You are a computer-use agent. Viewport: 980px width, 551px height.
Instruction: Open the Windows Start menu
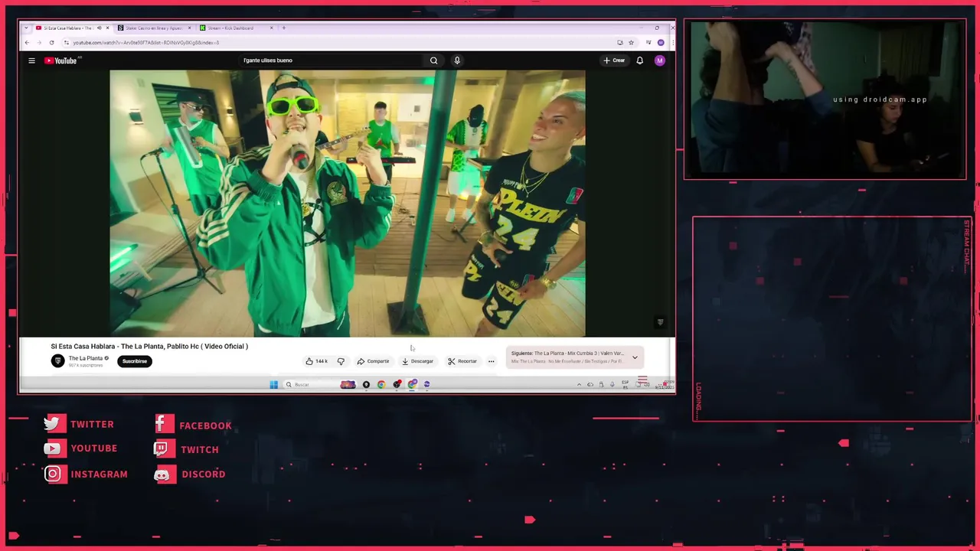tap(273, 384)
